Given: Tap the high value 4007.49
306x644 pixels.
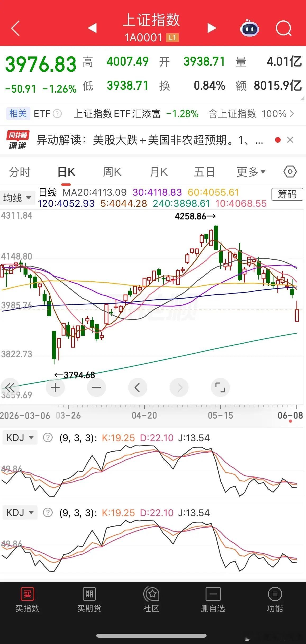Looking at the screenshot, I should [x=127, y=61].
